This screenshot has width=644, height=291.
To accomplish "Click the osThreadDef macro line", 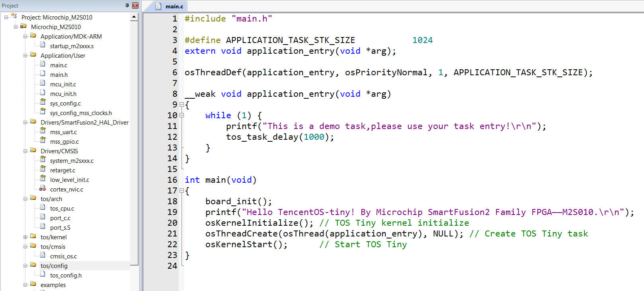I will 388,72.
